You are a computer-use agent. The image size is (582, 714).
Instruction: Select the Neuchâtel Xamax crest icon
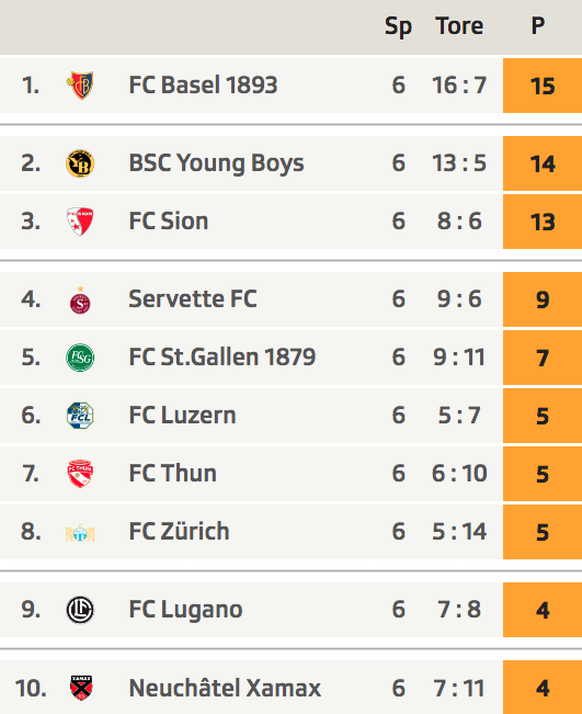click(x=81, y=688)
